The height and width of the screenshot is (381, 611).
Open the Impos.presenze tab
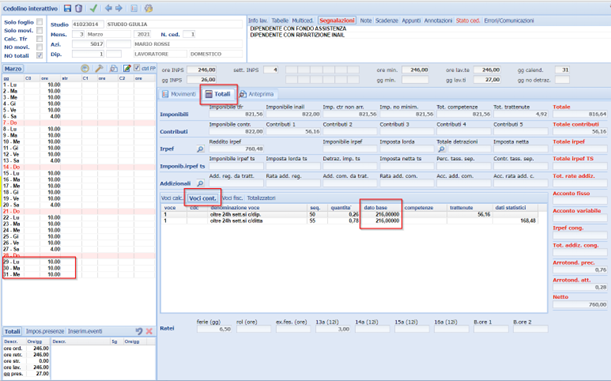click(45, 331)
